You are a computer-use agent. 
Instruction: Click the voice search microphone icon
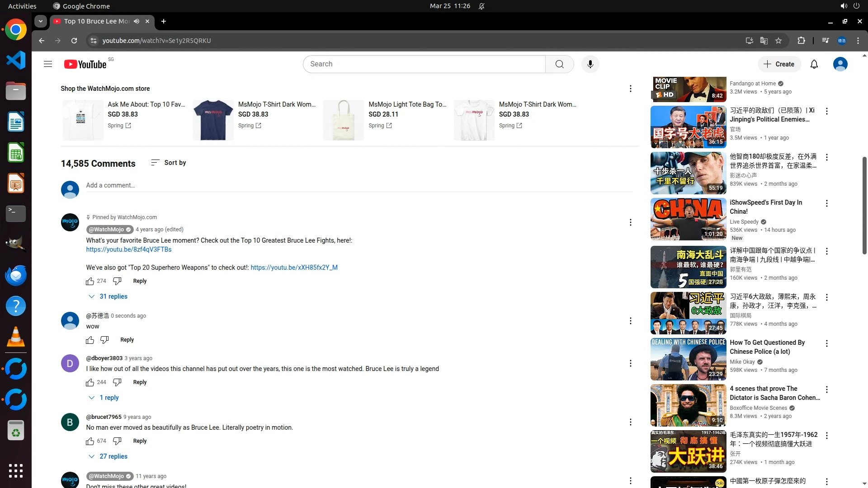coord(590,64)
